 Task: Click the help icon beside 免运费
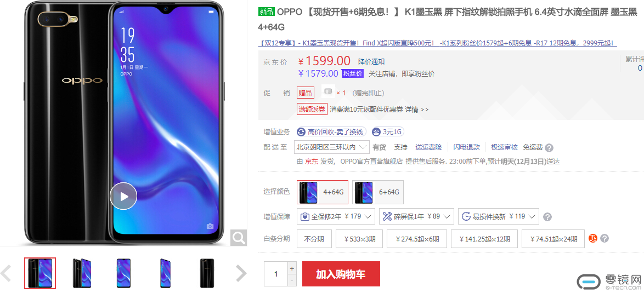(549, 147)
